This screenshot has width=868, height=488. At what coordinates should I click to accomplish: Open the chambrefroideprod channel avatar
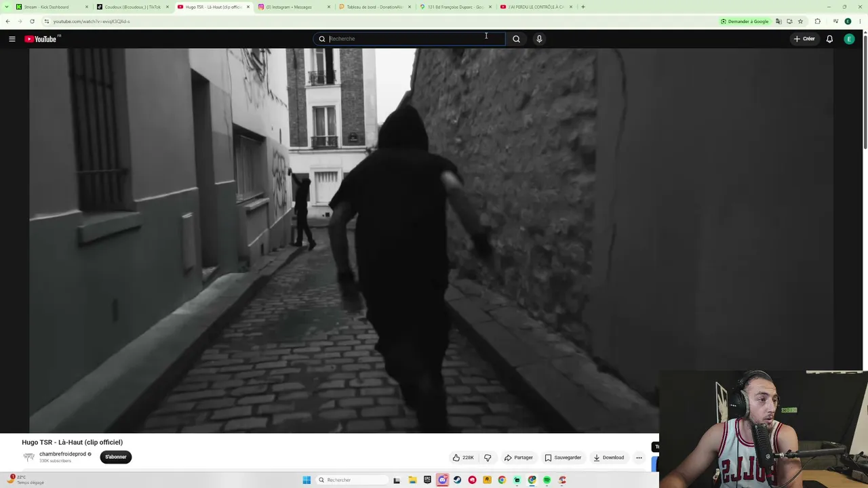pyautogui.click(x=28, y=457)
